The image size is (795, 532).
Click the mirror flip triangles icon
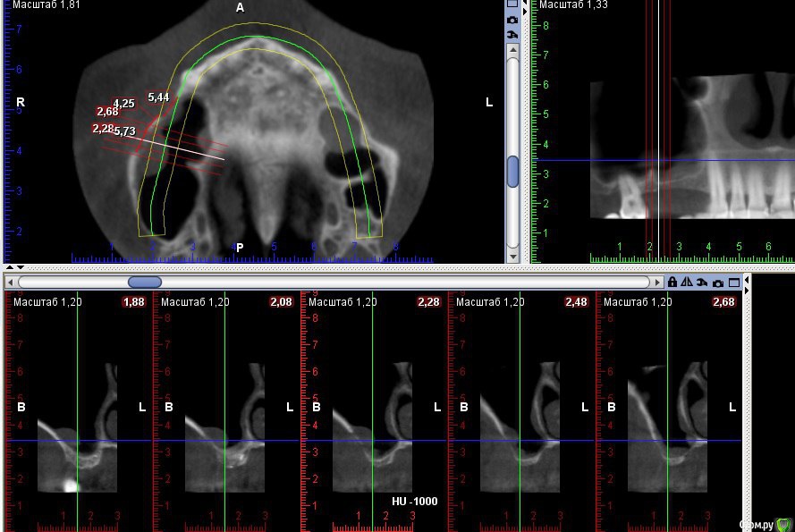687,282
